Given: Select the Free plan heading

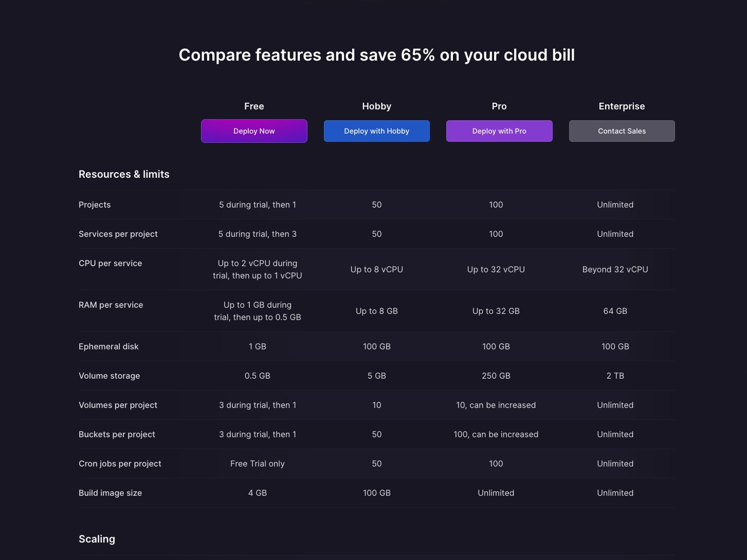Looking at the screenshot, I should click(x=254, y=106).
